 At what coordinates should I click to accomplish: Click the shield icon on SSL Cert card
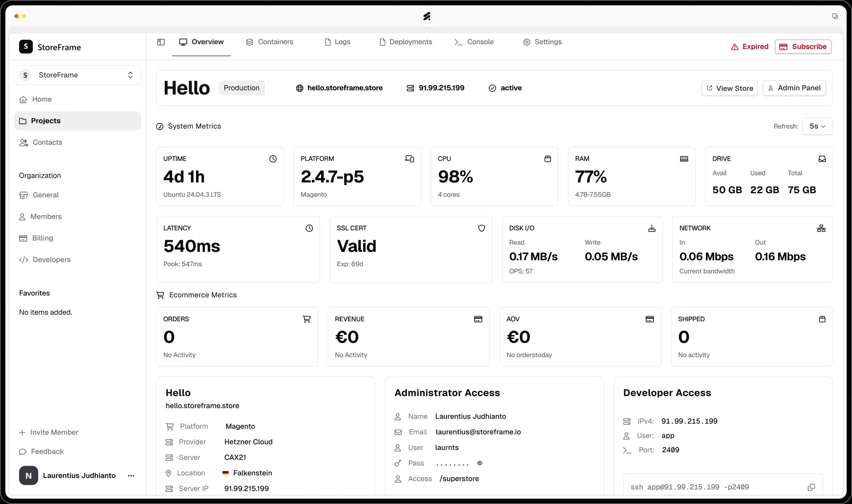pos(481,228)
